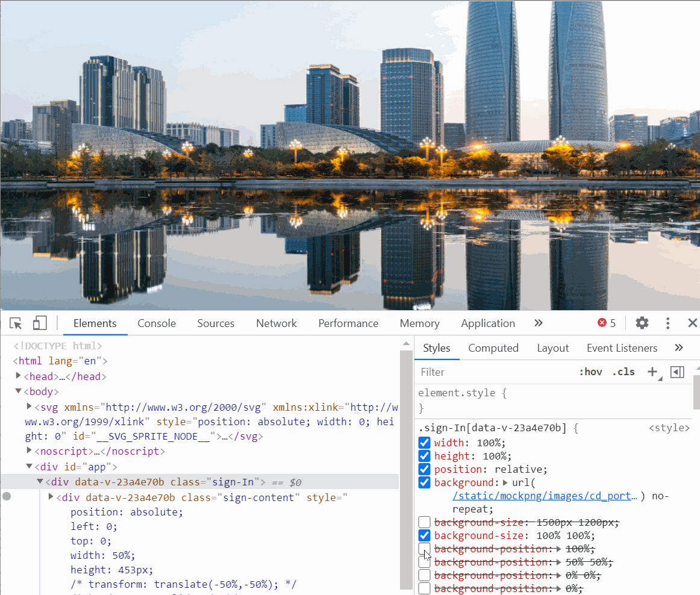The image size is (700, 595).
Task: Focus the Styles Filter input field
Action: [496, 372]
